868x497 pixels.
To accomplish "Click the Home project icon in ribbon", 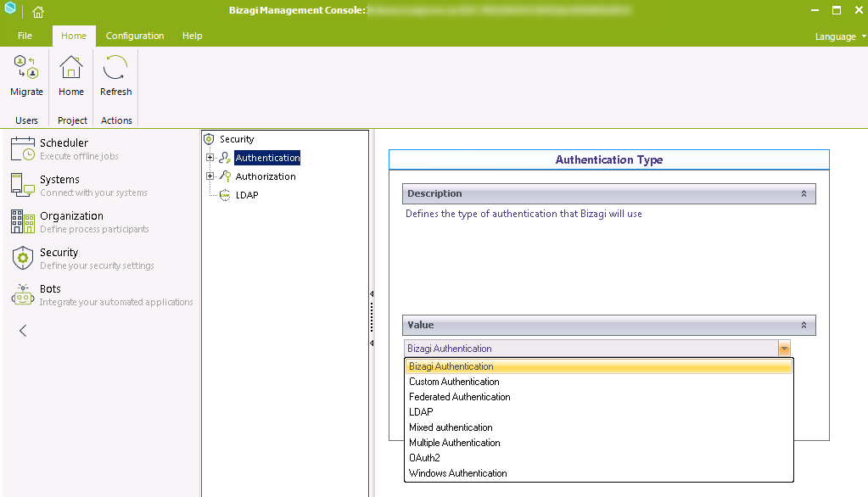I will (71, 68).
